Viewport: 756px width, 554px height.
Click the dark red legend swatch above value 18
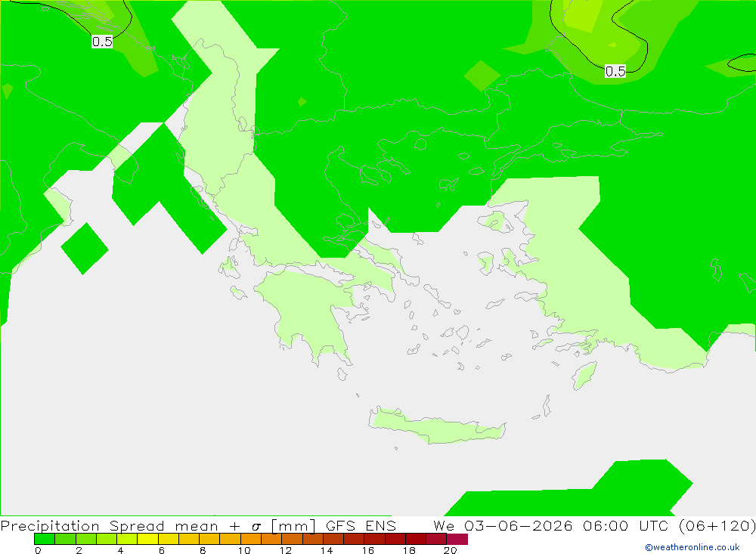[416, 539]
